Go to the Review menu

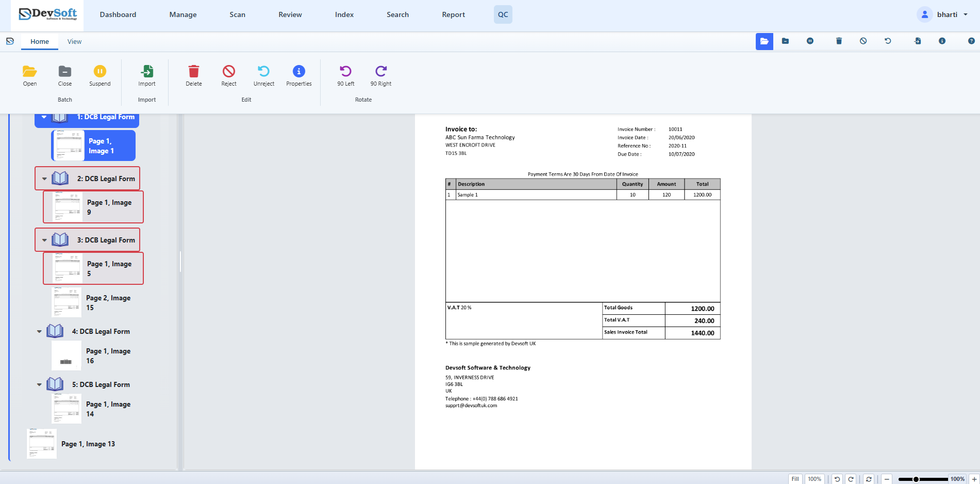[x=290, y=14]
